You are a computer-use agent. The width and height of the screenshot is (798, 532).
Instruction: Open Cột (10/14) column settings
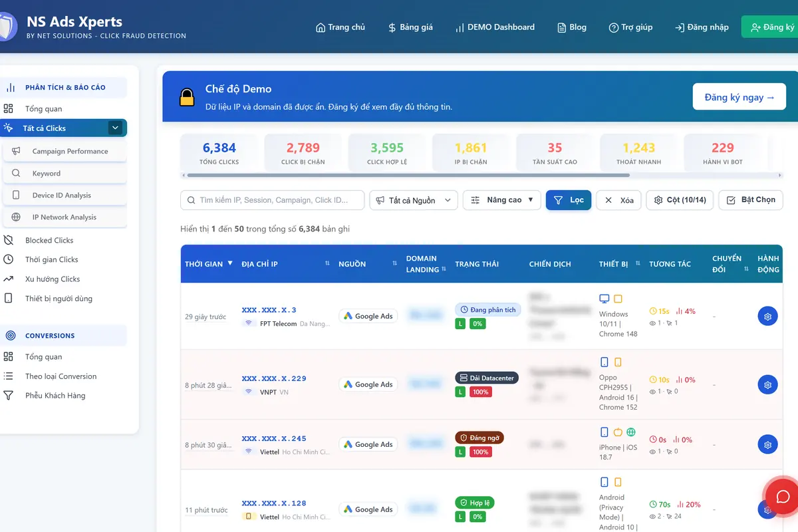tap(680, 200)
